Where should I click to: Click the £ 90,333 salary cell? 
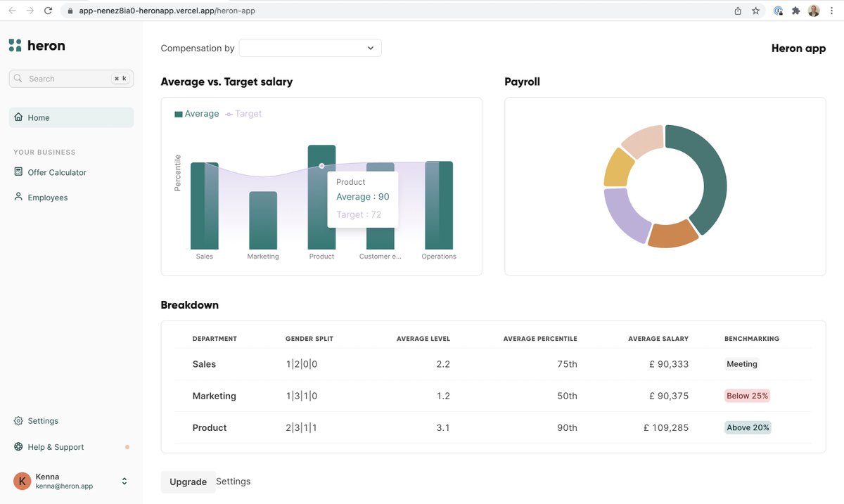coord(669,364)
